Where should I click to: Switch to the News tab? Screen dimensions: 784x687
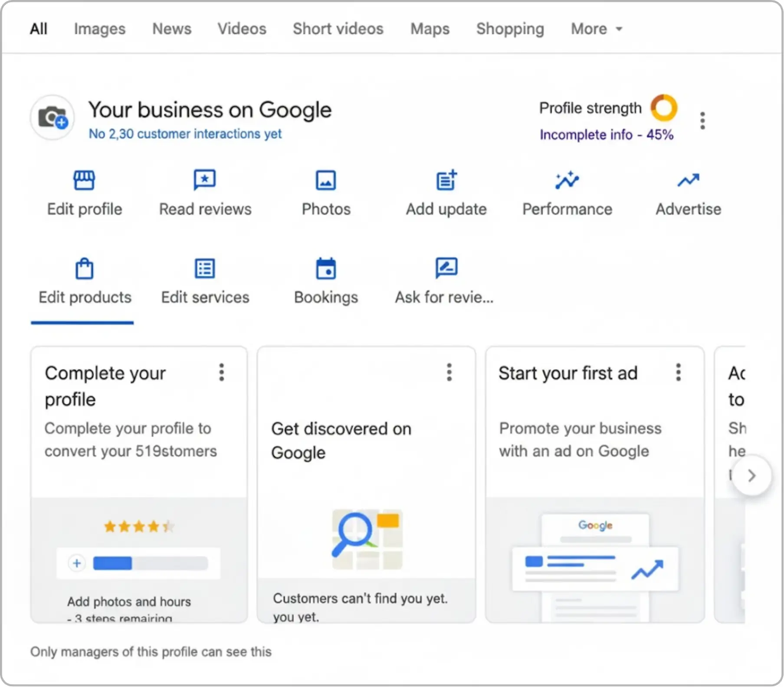[171, 29]
